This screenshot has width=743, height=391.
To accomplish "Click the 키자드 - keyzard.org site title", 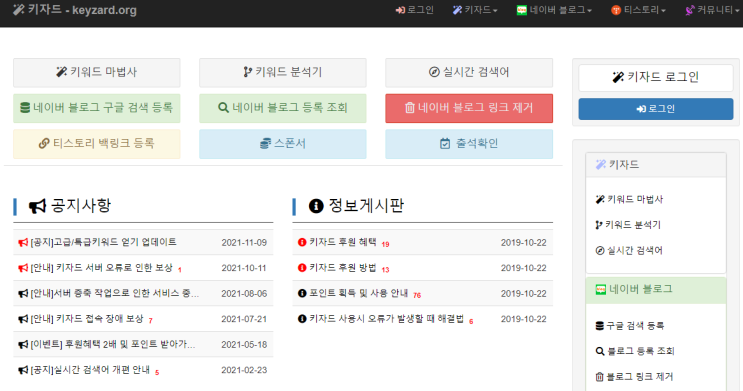I will tap(75, 10).
